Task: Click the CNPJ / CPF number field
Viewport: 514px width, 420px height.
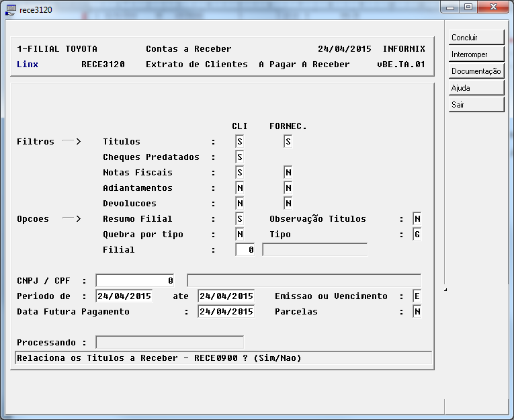Action: (x=135, y=281)
